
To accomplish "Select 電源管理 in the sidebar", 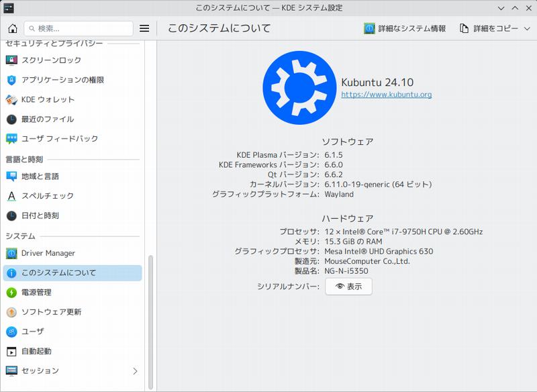I will point(72,293).
